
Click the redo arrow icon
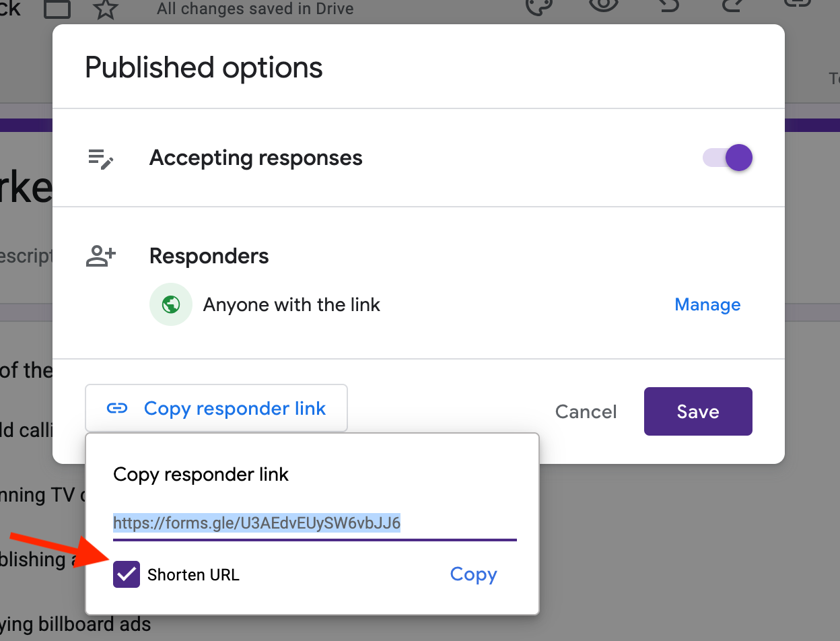(x=731, y=5)
